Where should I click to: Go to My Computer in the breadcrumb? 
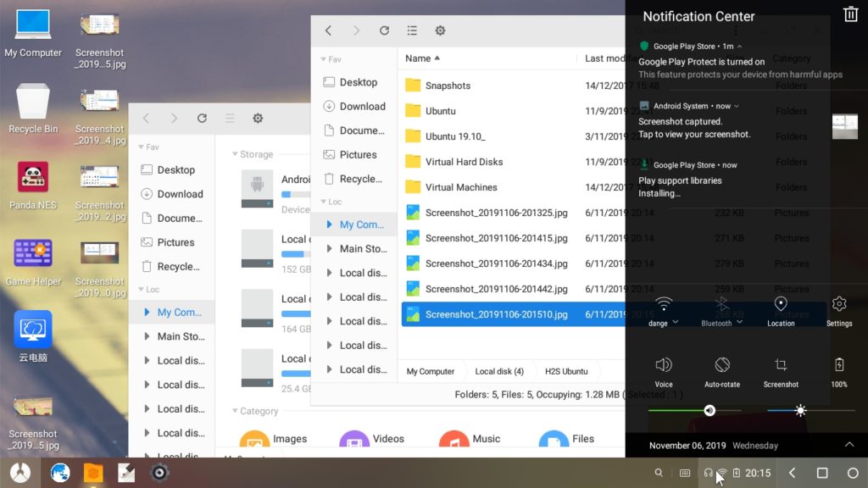pyautogui.click(x=430, y=371)
